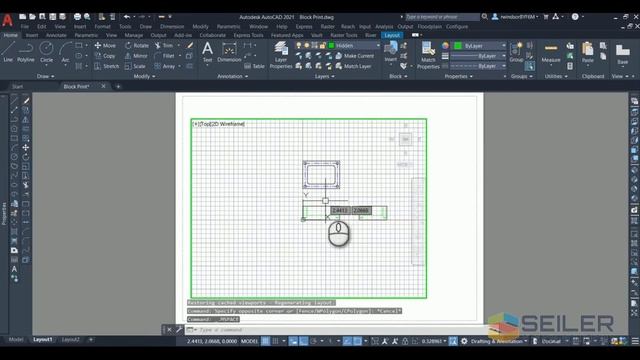Click the Copy tool

[105, 56]
